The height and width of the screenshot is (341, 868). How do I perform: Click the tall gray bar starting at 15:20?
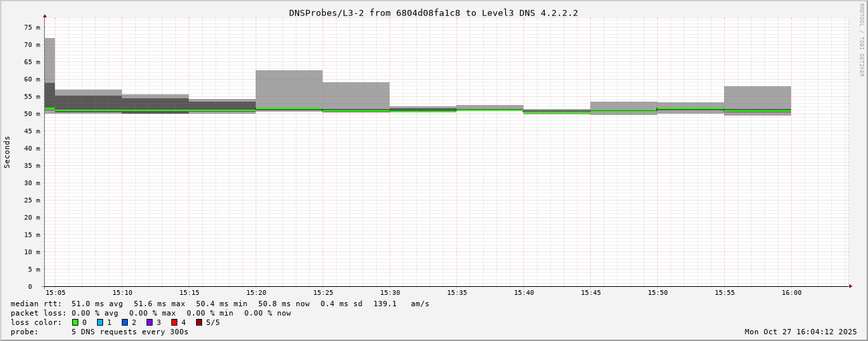(x=289, y=89)
